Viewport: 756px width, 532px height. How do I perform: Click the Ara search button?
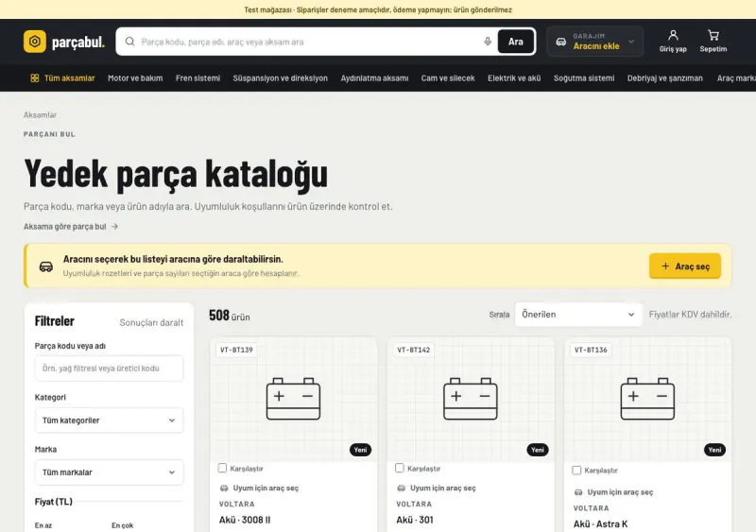515,42
